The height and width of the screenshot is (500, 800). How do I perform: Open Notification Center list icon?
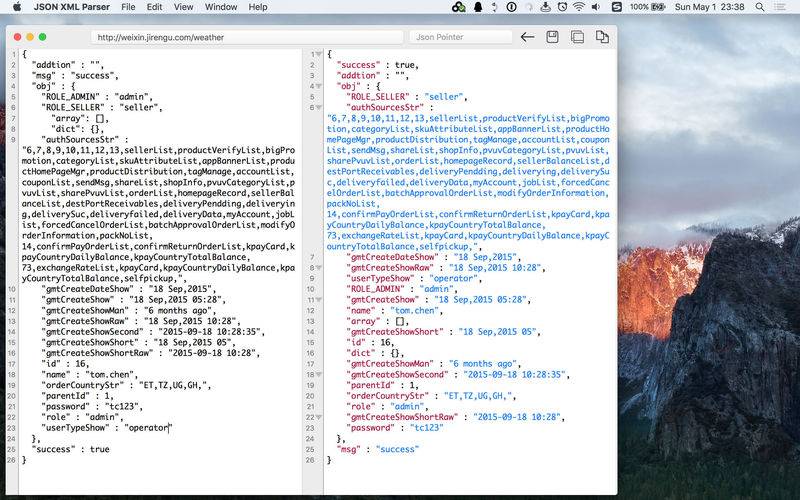click(x=780, y=7)
